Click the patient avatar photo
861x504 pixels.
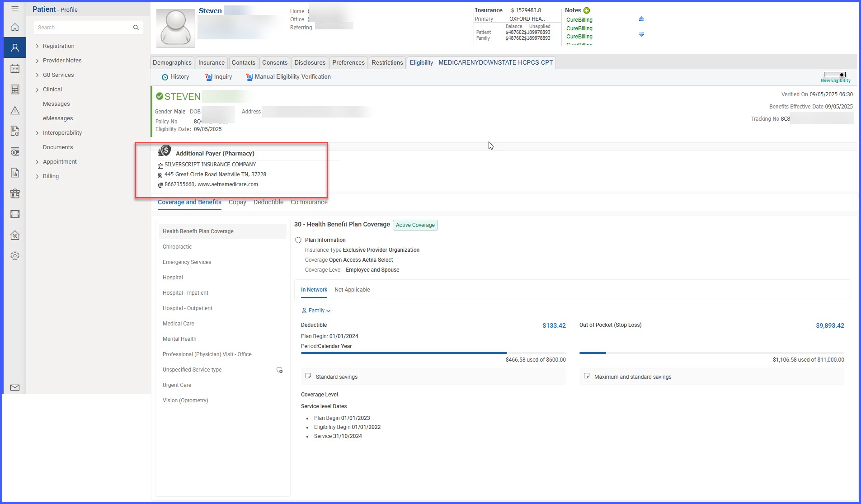pos(175,28)
